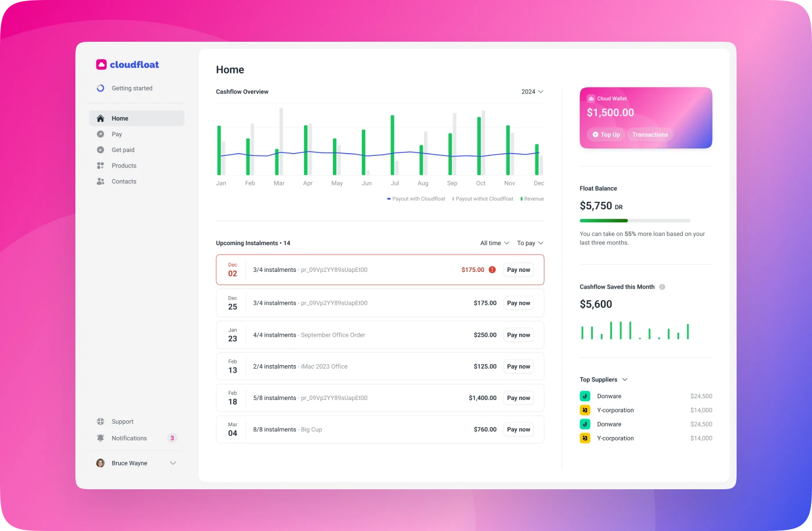
Task: Click the Cloud Wallet icon on the pink card
Action: tap(591, 99)
